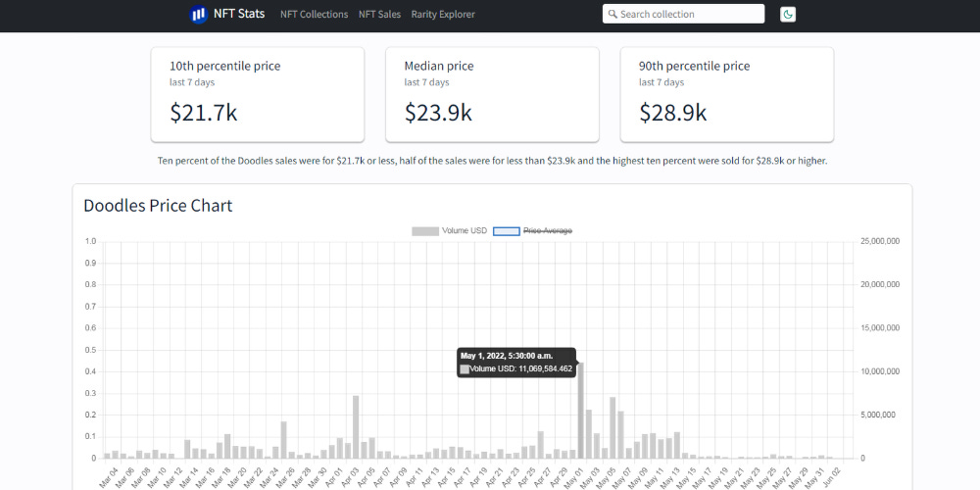Click the $23.9k median value
The width and height of the screenshot is (980, 490).
click(438, 113)
